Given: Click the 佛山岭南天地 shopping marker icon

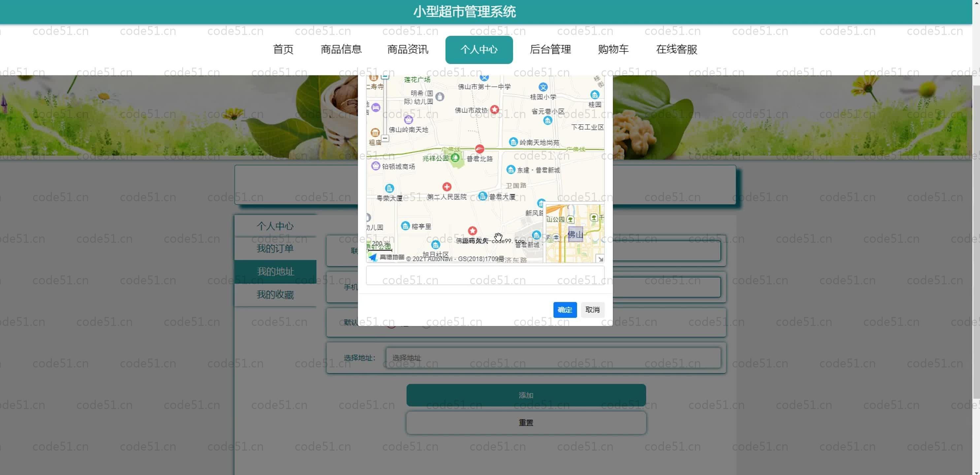Looking at the screenshot, I should tap(408, 120).
